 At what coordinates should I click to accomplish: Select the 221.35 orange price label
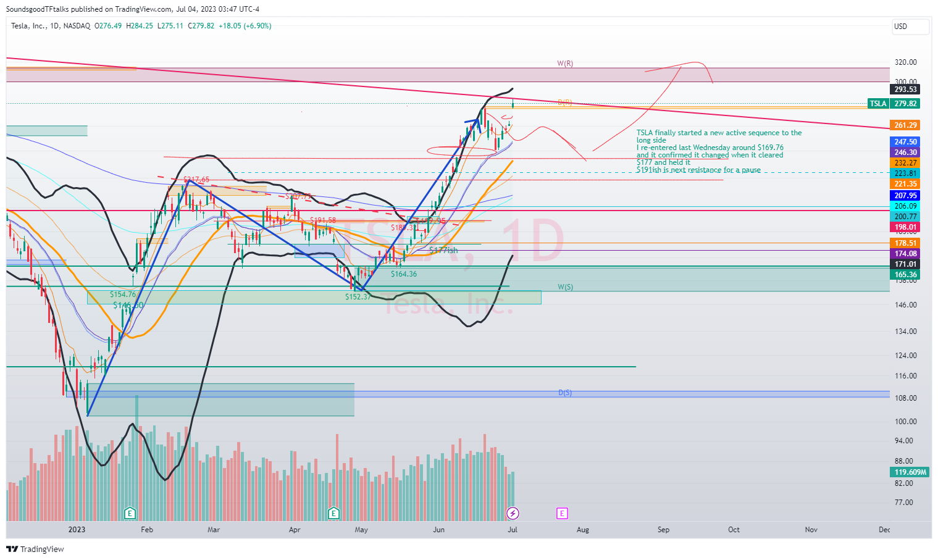[x=905, y=184]
